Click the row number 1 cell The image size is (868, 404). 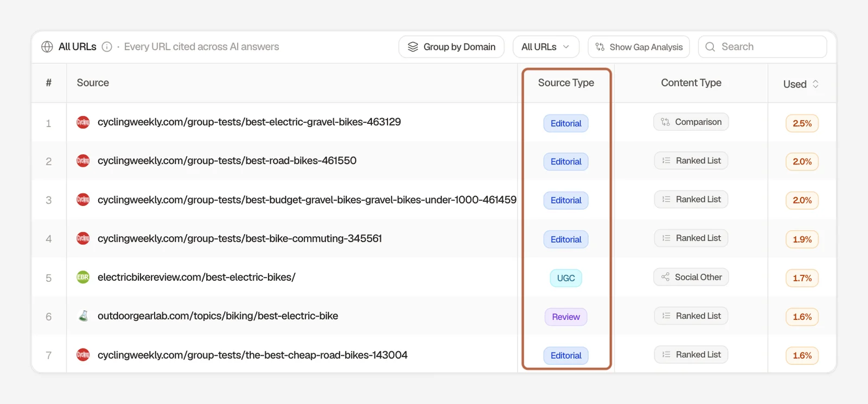[49, 123]
